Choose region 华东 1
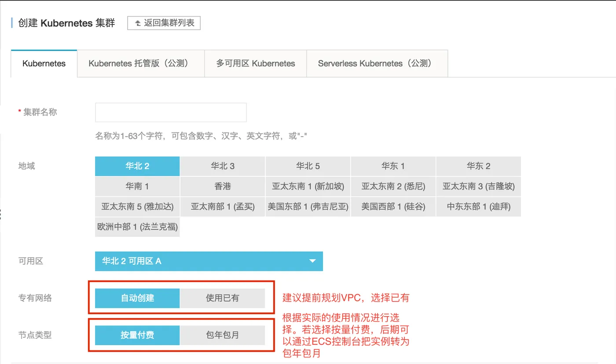 point(393,166)
